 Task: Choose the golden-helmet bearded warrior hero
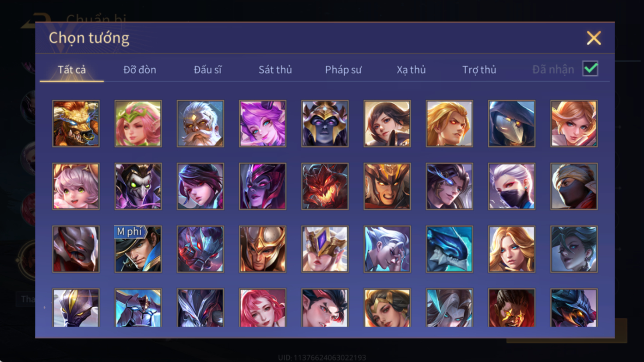click(x=387, y=186)
